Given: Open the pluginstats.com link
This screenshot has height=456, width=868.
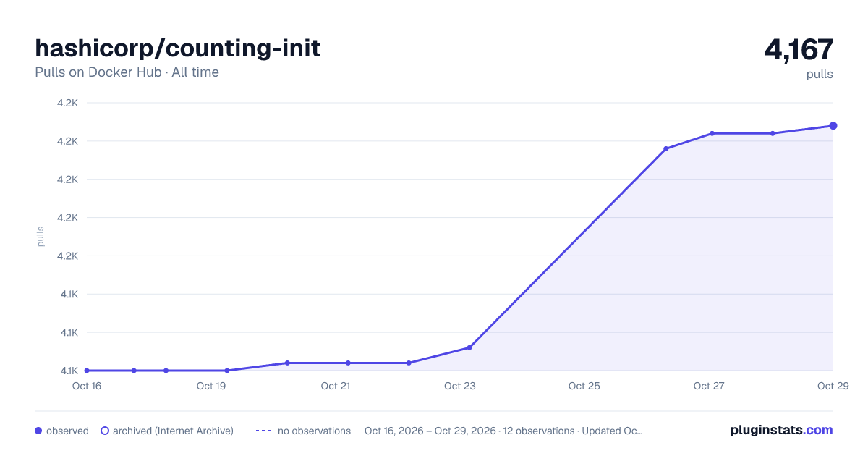Looking at the screenshot, I should click(781, 430).
